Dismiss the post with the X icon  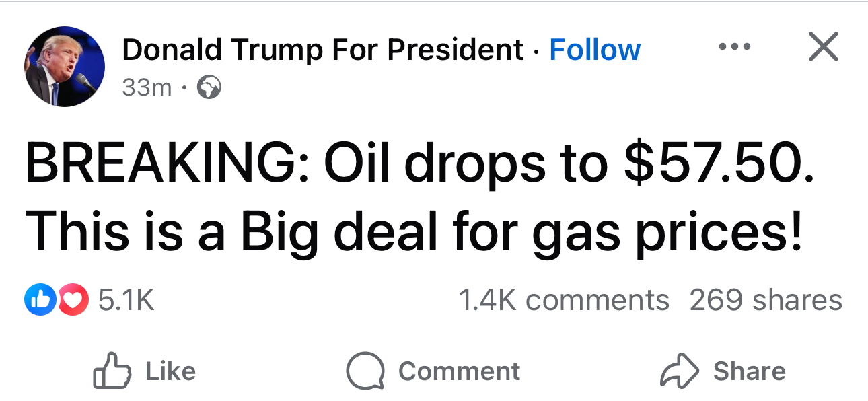(x=822, y=48)
